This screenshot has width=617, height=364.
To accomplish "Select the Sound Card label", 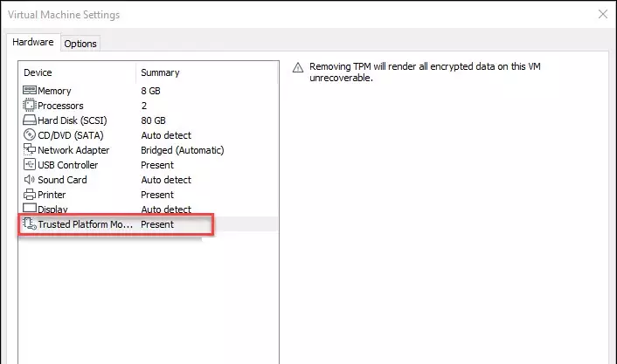I will (x=62, y=180).
